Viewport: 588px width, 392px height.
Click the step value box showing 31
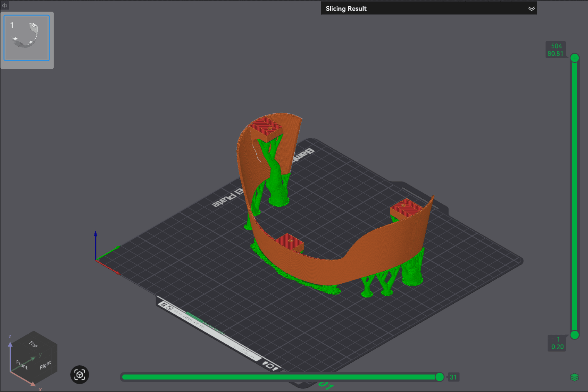(453, 377)
